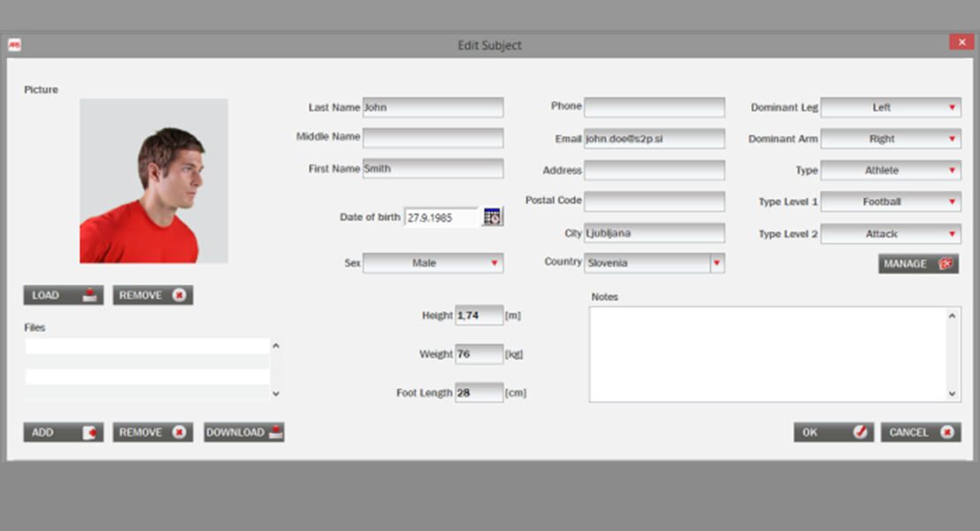Open the Dominant Arm dropdown

[890, 139]
